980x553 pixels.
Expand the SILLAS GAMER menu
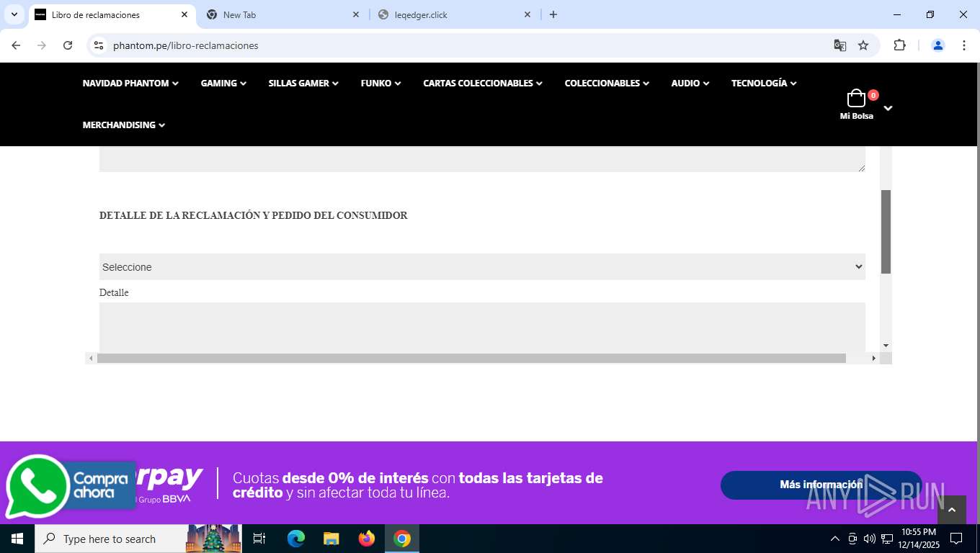303,84
